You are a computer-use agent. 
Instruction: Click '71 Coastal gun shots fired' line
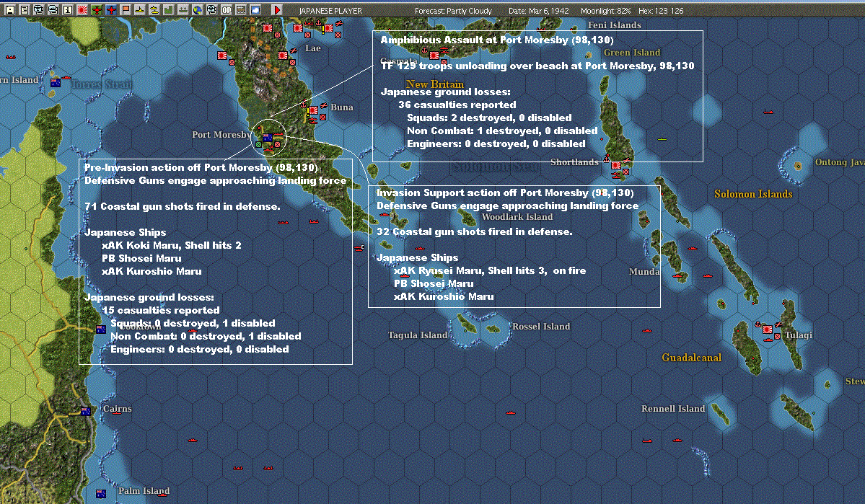point(182,207)
